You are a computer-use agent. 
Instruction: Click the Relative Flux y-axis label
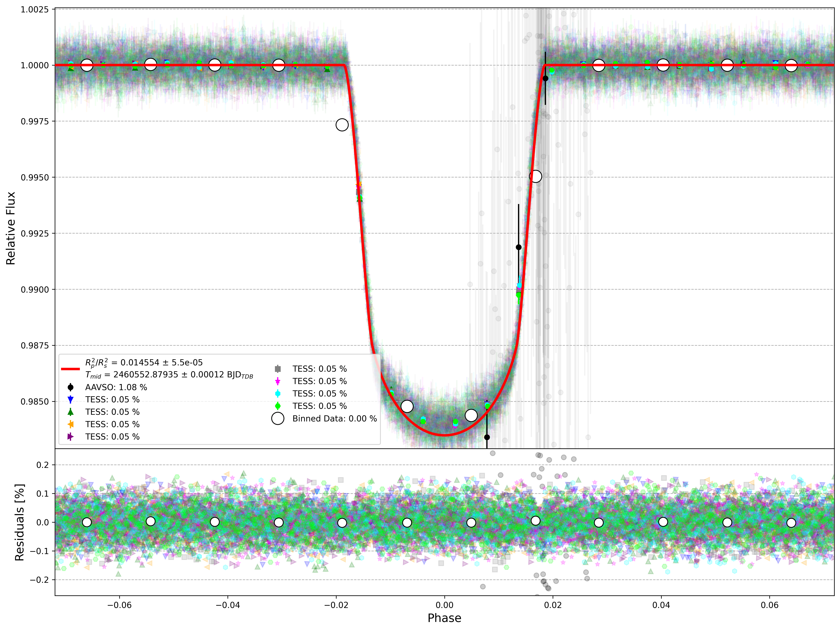11,228
